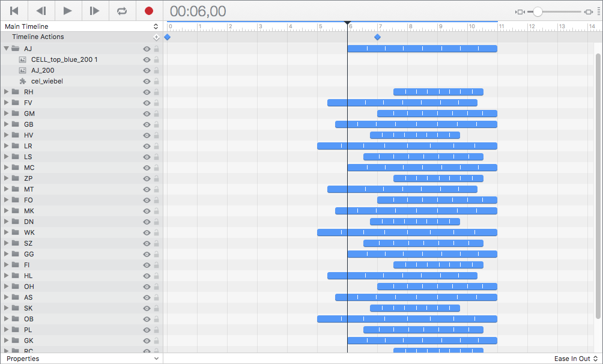Play the timeline animation
The height and width of the screenshot is (364, 603).
(x=68, y=11)
